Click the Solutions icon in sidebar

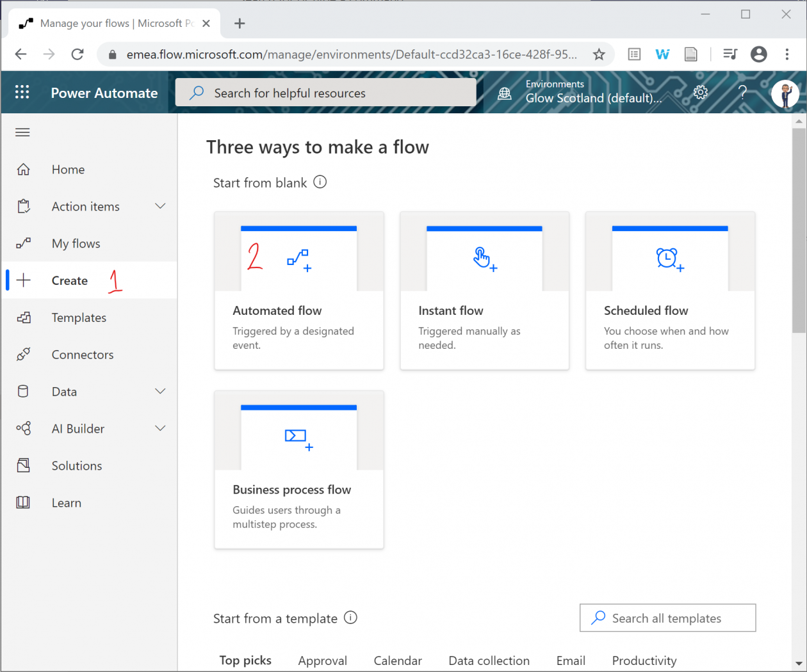tap(24, 466)
